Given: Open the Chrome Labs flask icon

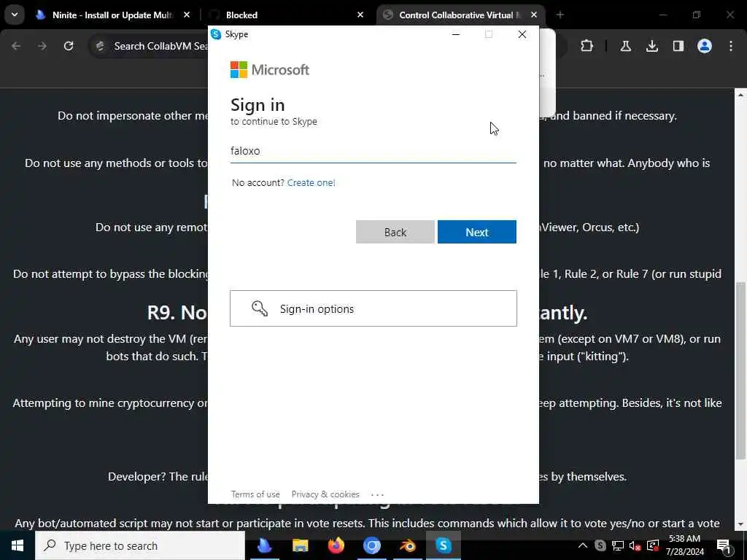Looking at the screenshot, I should [x=625, y=46].
